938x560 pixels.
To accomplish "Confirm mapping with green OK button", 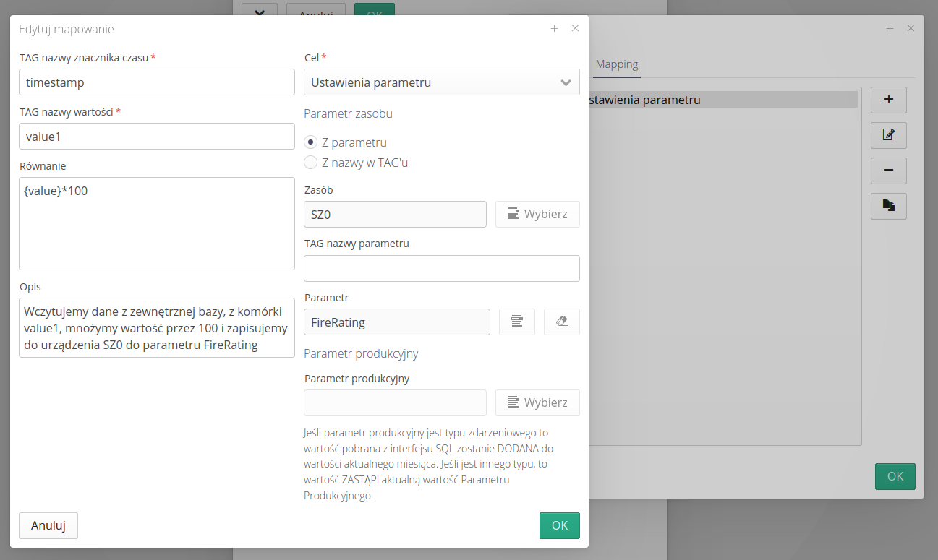I will click(559, 525).
